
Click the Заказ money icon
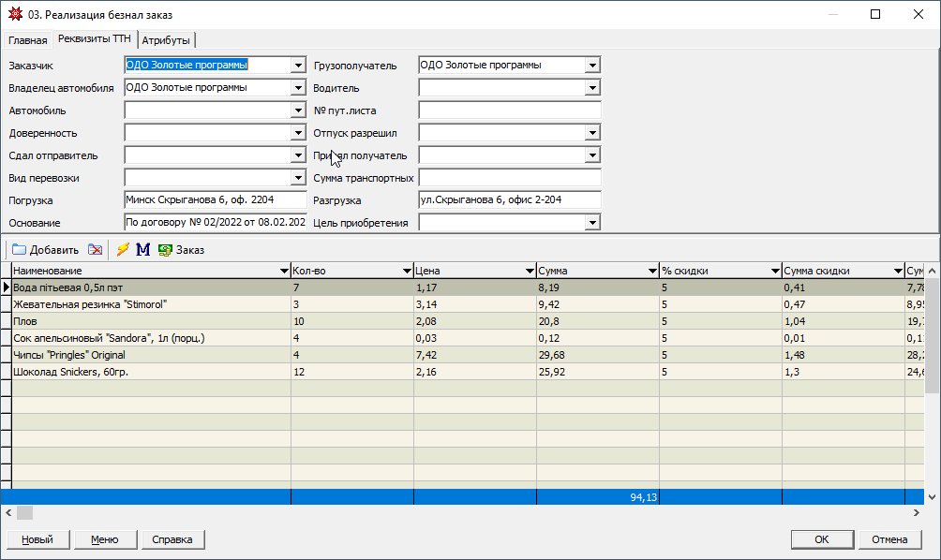click(x=165, y=250)
